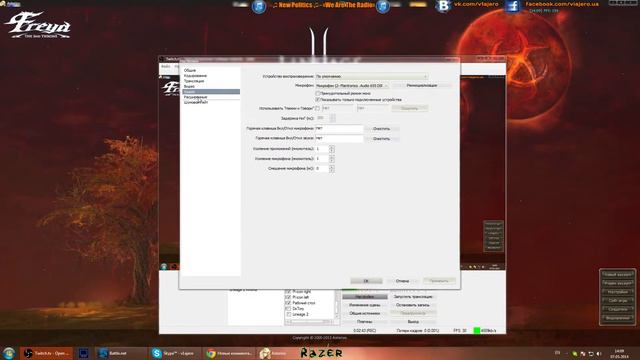Click Остановить запись in OBS main window
The width and height of the screenshot is (640, 360).
coord(413,305)
